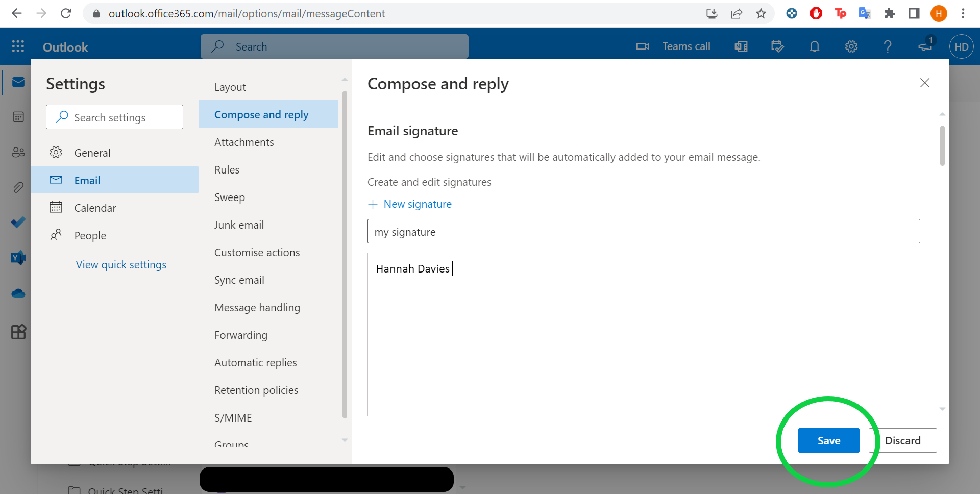Select Compose and reply option

[x=268, y=114]
